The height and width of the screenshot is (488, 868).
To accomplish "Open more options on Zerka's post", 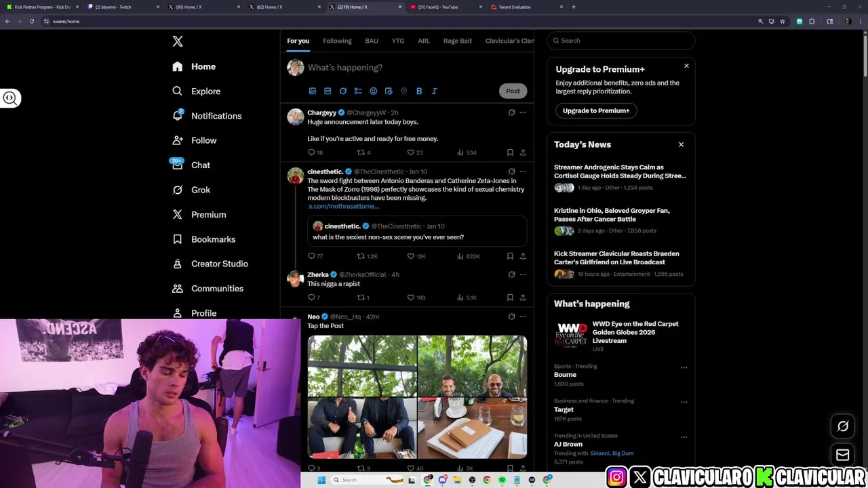I will (523, 274).
